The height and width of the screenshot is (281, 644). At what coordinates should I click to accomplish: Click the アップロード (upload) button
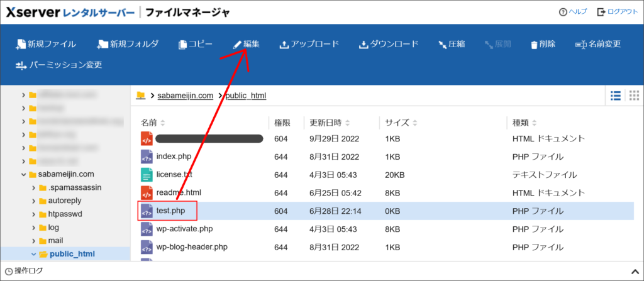tap(309, 44)
